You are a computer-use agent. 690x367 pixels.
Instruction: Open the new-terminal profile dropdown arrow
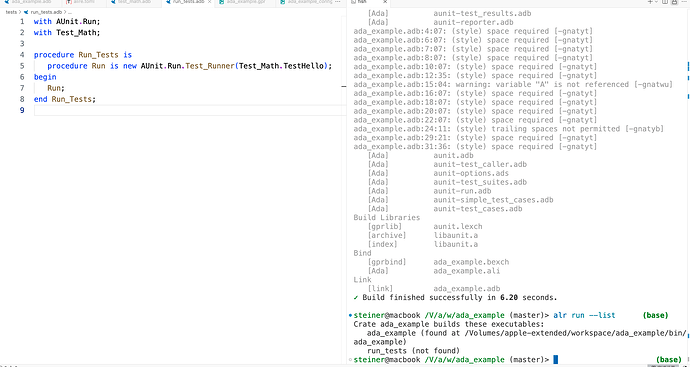pyautogui.click(x=656, y=2)
